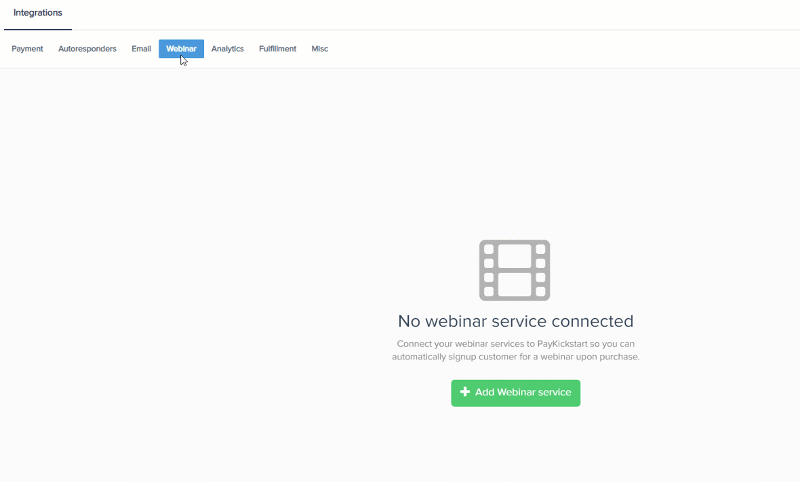Click the film strip webinar icon

click(514, 270)
